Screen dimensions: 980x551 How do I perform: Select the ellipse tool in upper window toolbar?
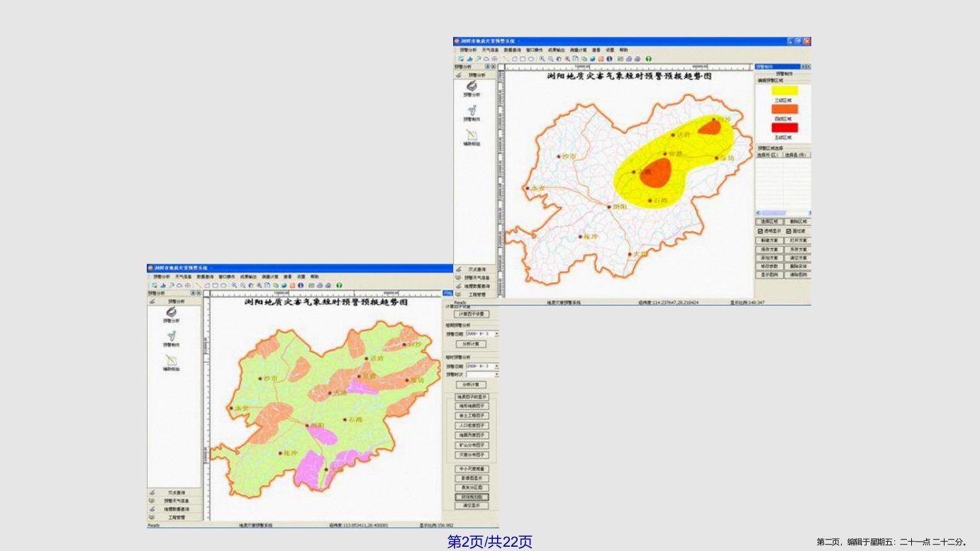(531, 59)
